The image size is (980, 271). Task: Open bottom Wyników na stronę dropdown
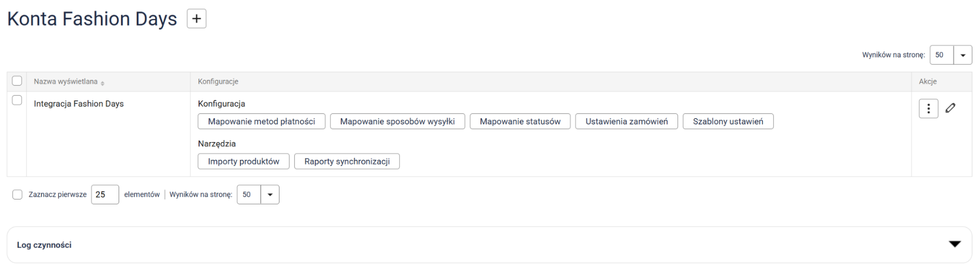click(270, 195)
